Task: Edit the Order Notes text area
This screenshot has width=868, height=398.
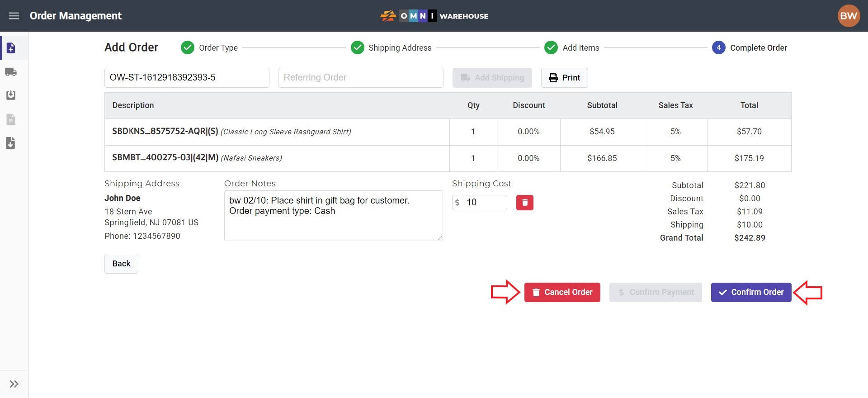Action: [334, 216]
